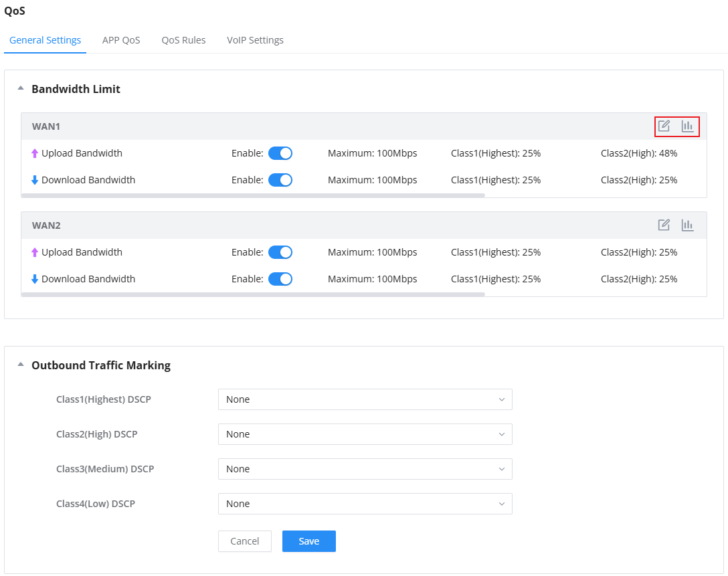Viewport: 728px width, 576px height.
Task: Open WAN1 bandwidth statistics chart icon
Action: tap(687, 126)
